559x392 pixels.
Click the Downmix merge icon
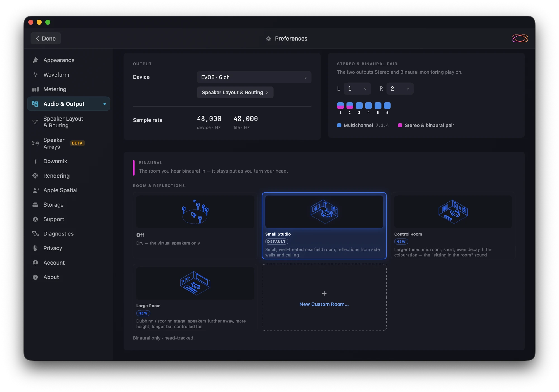(x=35, y=161)
